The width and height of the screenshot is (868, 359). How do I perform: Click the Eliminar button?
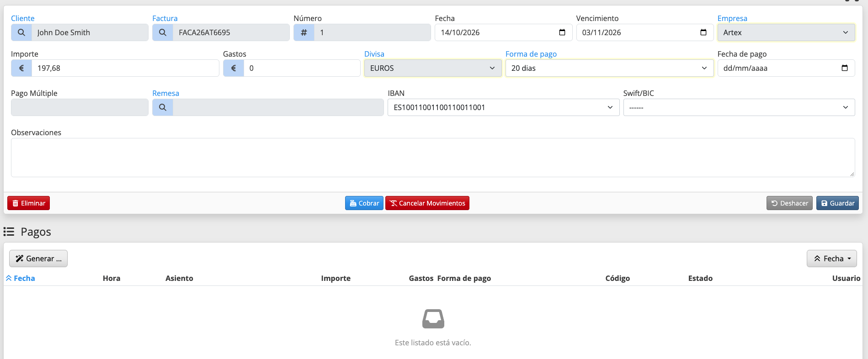(28, 203)
